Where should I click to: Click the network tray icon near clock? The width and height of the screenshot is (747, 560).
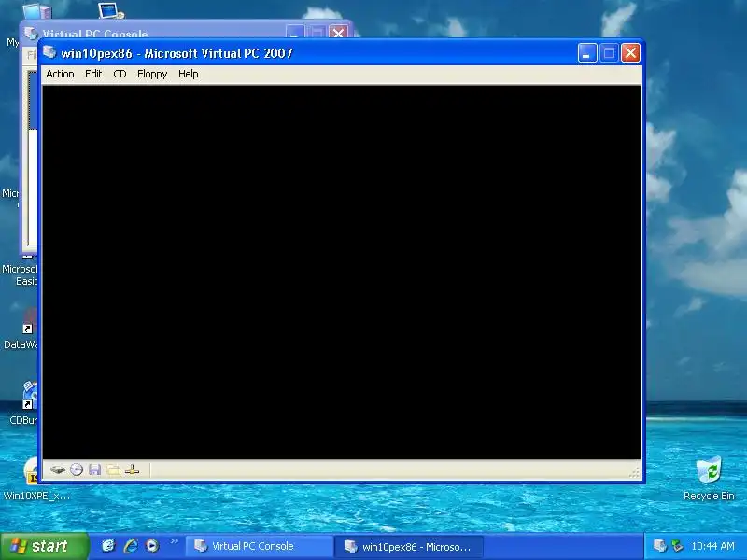click(678, 546)
